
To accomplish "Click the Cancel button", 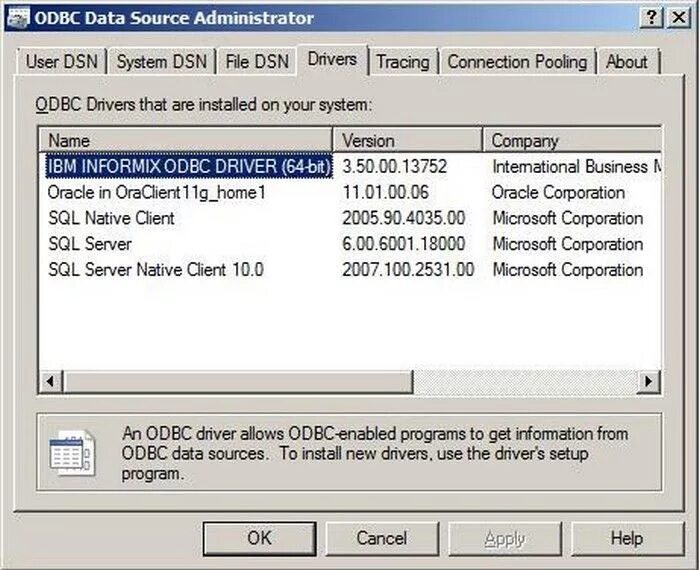I will click(x=382, y=538).
